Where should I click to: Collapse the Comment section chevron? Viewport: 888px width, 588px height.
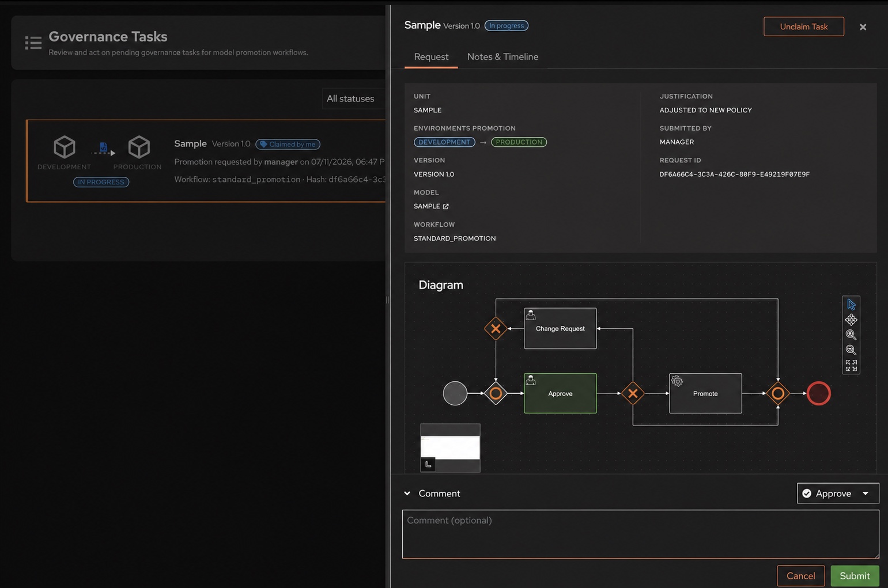[x=407, y=494]
